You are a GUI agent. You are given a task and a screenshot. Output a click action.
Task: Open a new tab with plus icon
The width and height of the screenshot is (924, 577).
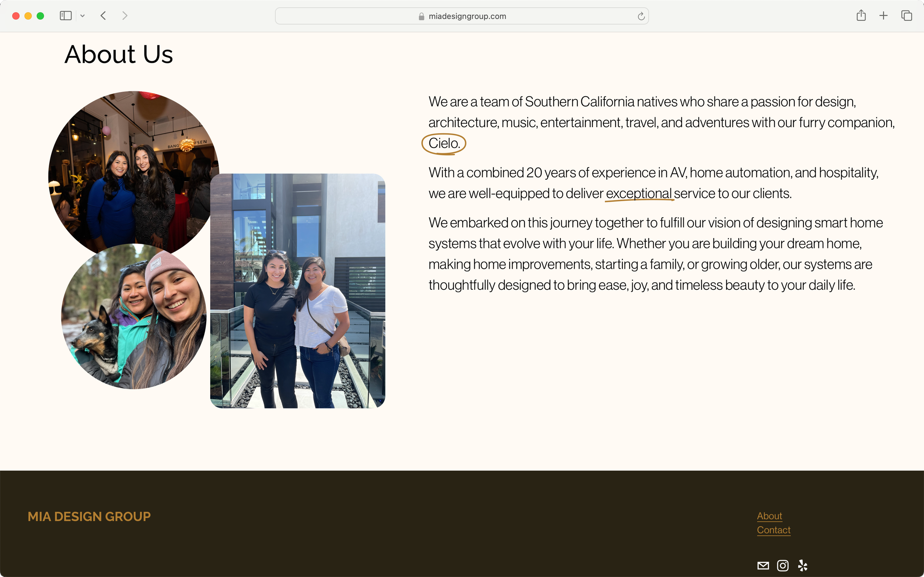[883, 16]
